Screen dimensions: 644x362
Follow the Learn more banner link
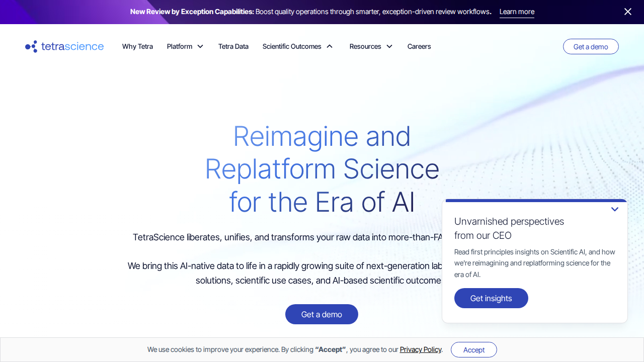coord(517,12)
